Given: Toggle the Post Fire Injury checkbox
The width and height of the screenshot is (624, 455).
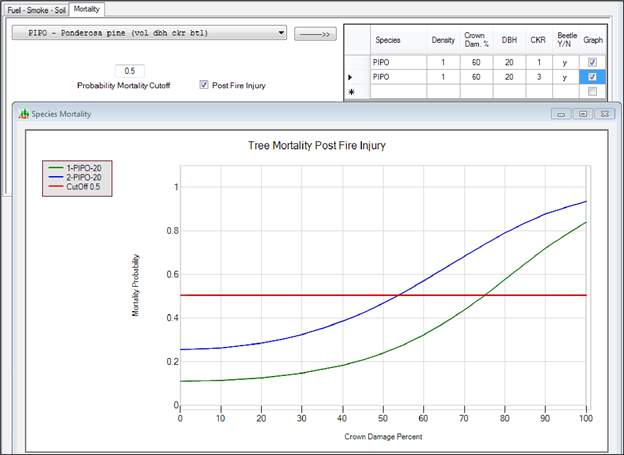Looking at the screenshot, I should click(205, 85).
